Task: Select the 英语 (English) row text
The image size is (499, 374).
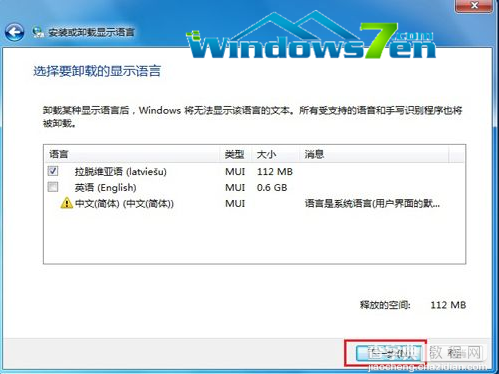Action: [x=105, y=188]
